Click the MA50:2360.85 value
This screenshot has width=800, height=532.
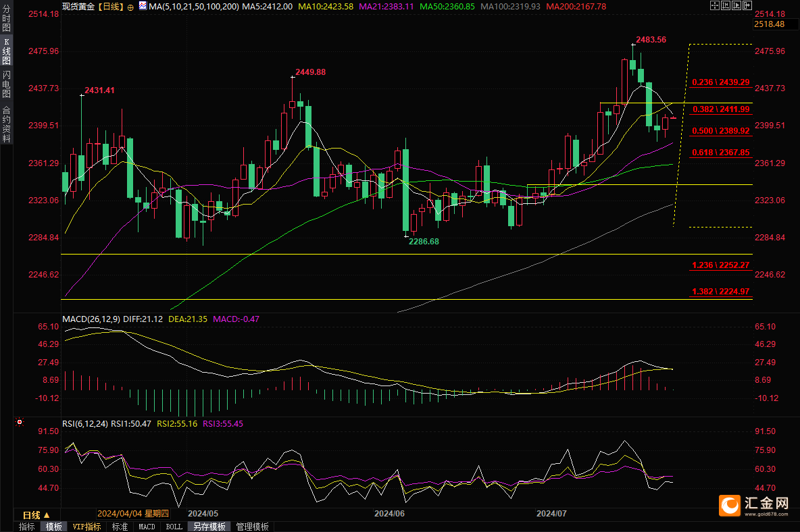coord(447,7)
